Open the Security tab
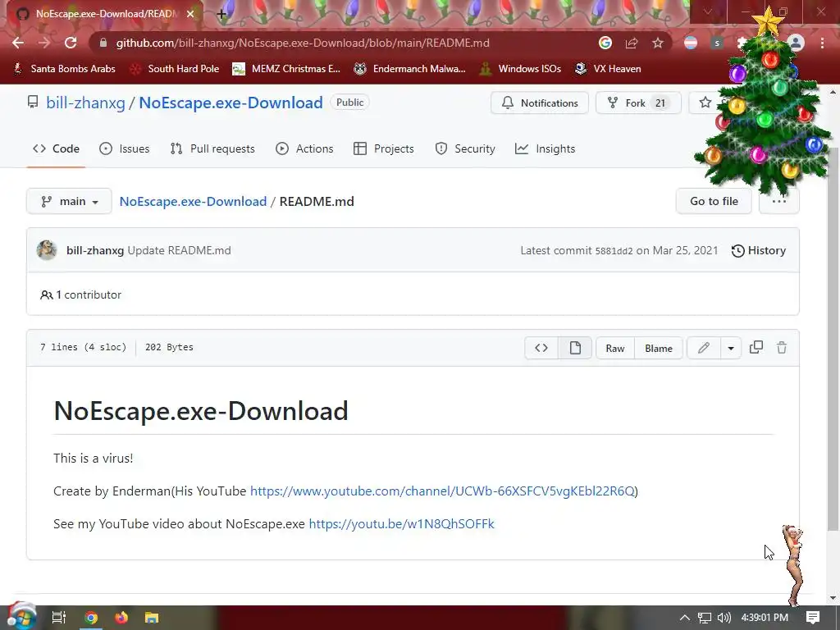 tap(465, 149)
